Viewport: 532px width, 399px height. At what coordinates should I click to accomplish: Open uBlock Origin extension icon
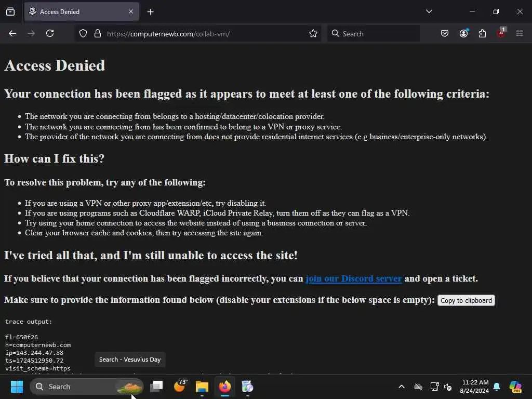click(501, 33)
